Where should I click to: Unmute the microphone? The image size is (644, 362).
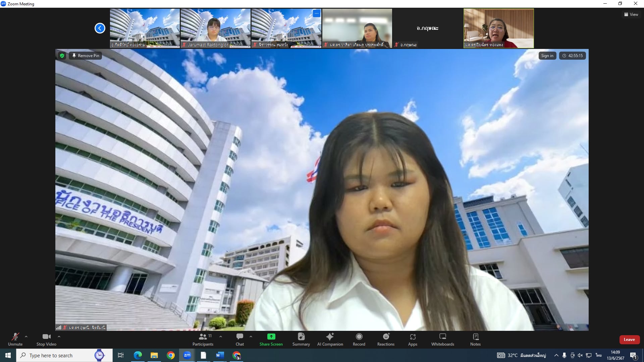(15, 339)
